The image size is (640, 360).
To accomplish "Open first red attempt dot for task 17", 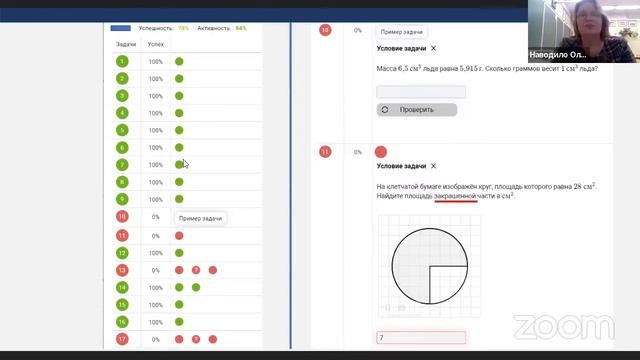I will [x=179, y=339].
